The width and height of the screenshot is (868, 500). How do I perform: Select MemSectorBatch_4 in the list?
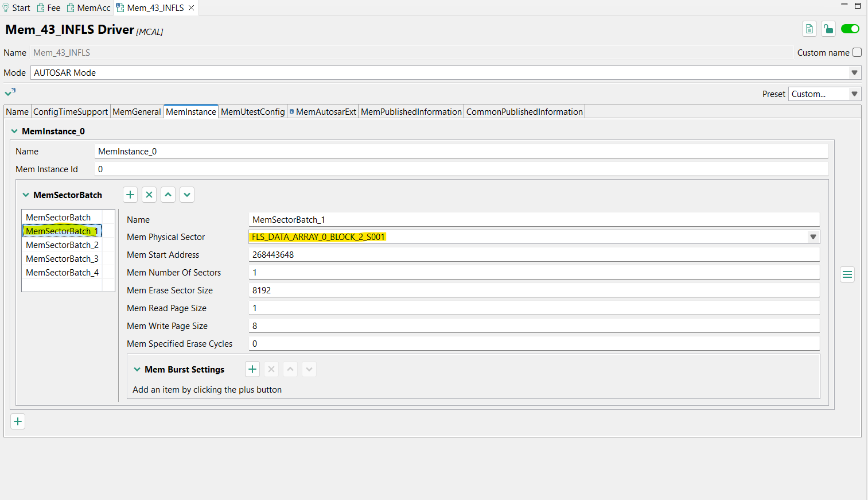coord(62,273)
